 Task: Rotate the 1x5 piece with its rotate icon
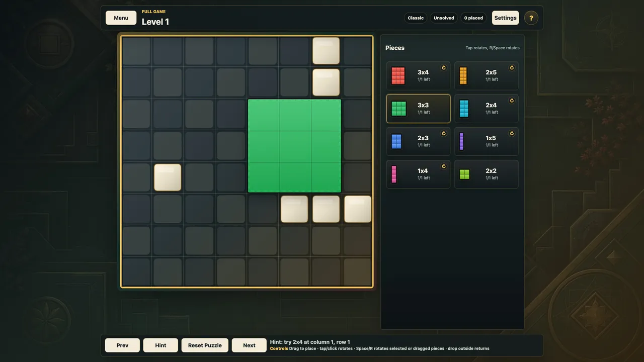click(512, 133)
